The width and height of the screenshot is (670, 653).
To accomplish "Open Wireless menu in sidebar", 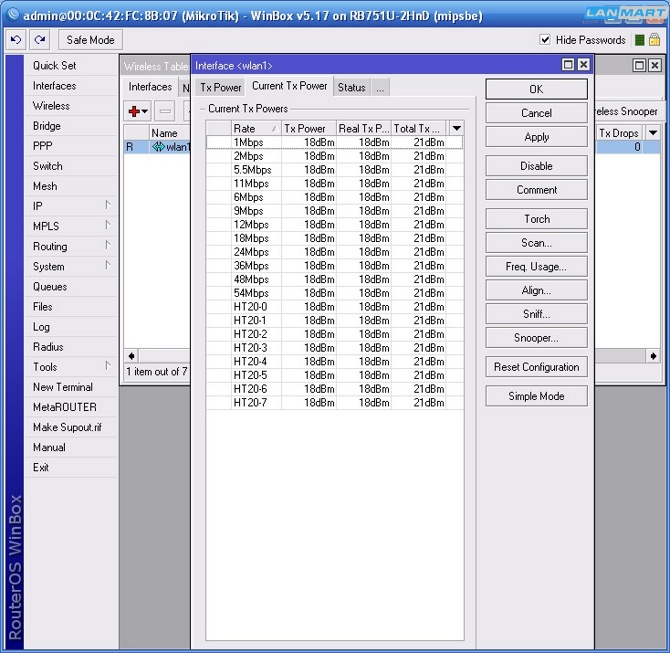I will pyautogui.click(x=71, y=106).
